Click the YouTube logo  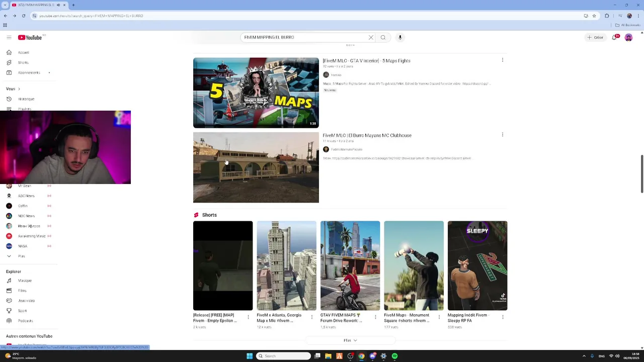tap(30, 37)
